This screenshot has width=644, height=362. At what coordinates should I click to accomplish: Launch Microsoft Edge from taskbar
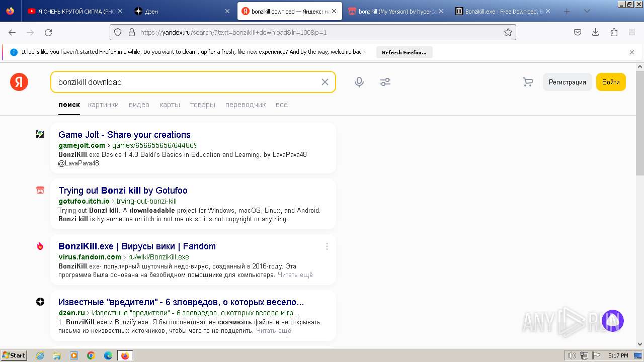pos(108,355)
